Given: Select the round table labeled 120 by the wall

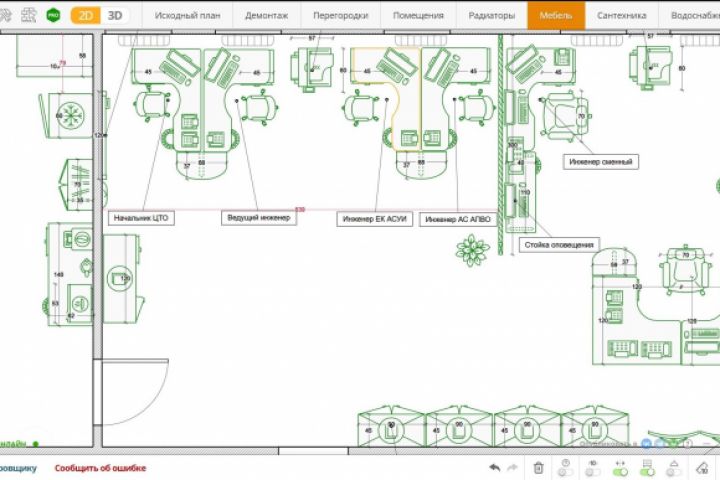Looking at the screenshot, I should (x=122, y=278).
